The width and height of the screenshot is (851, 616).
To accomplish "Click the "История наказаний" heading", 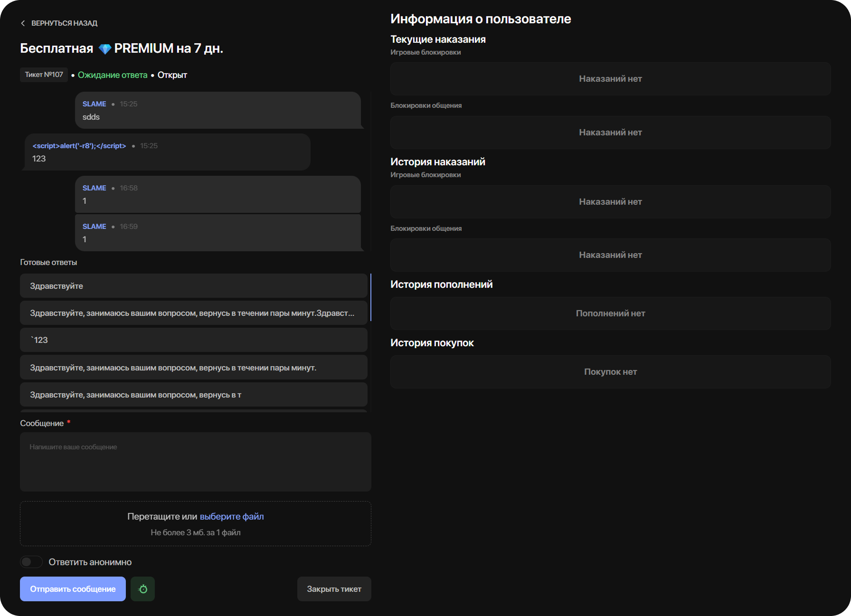I will coord(438,162).
